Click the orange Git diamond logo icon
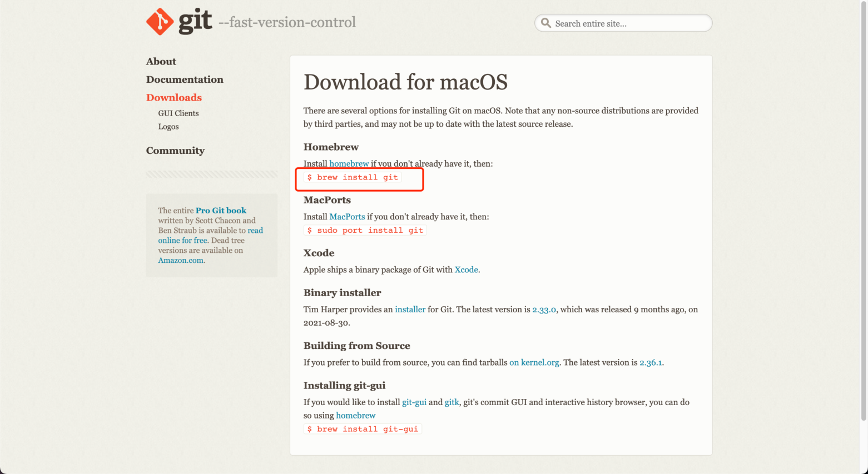 click(x=160, y=22)
